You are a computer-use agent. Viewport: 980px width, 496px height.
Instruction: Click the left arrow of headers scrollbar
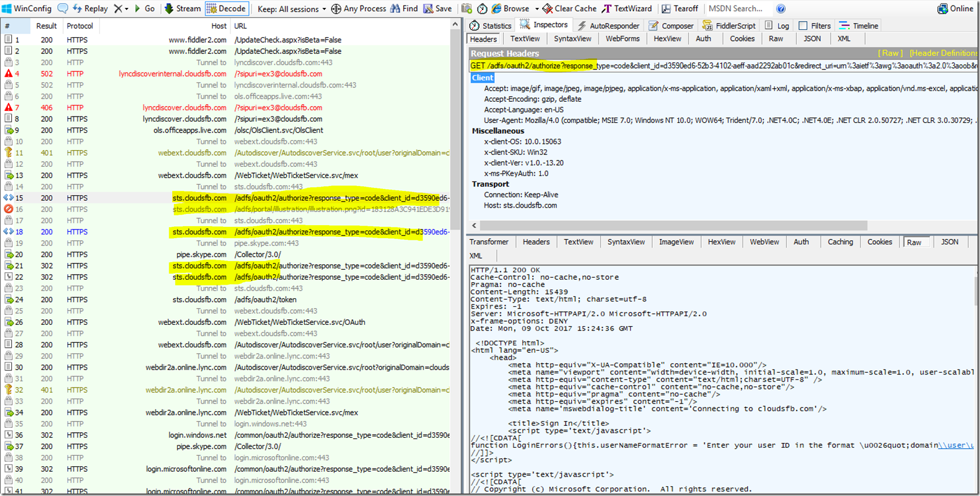(475, 226)
